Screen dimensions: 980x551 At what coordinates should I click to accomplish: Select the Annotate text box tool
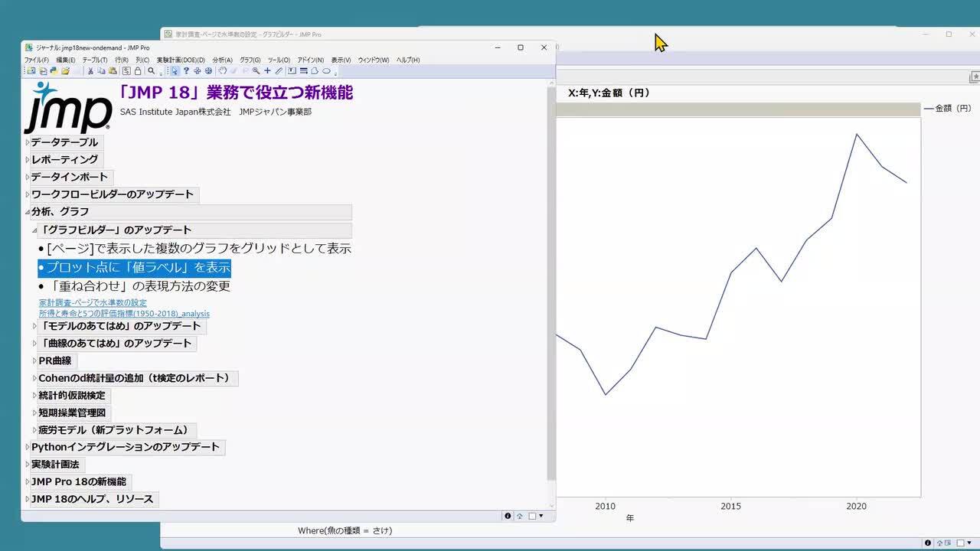[x=291, y=70]
